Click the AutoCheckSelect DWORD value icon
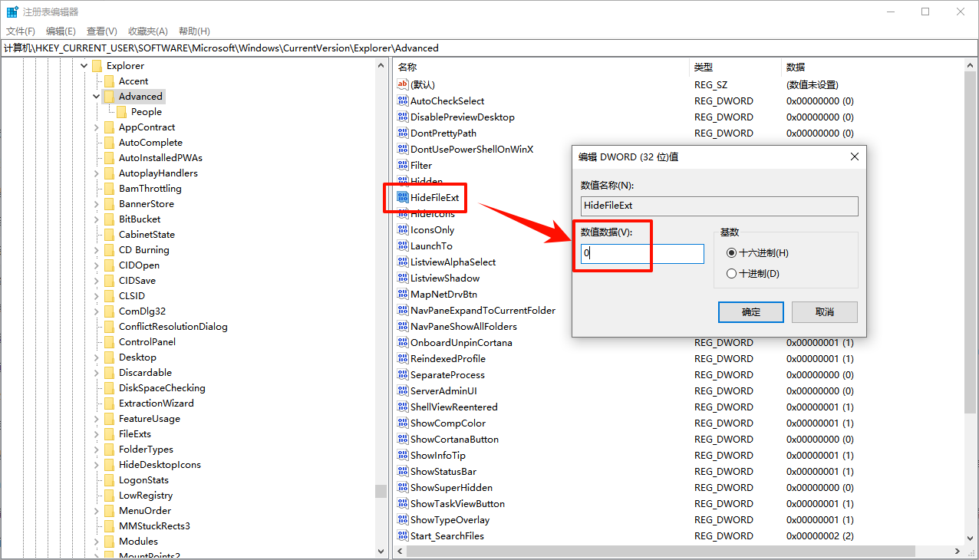Screen dimensions: 979x560 pos(403,100)
